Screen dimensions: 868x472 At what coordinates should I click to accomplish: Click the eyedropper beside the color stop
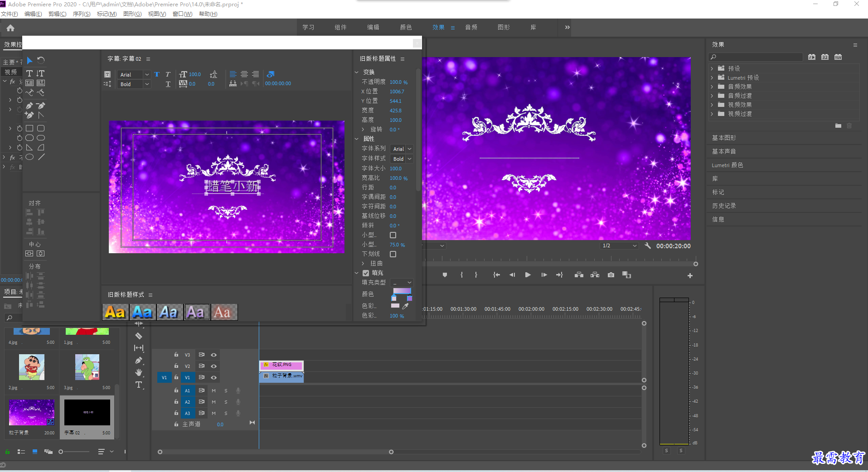click(406, 306)
